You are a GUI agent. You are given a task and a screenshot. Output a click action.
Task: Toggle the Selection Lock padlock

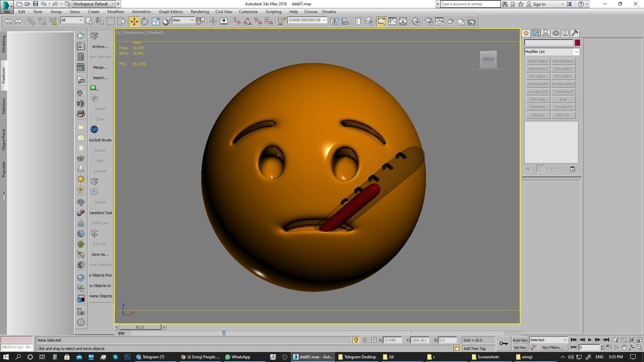[x=365, y=340]
